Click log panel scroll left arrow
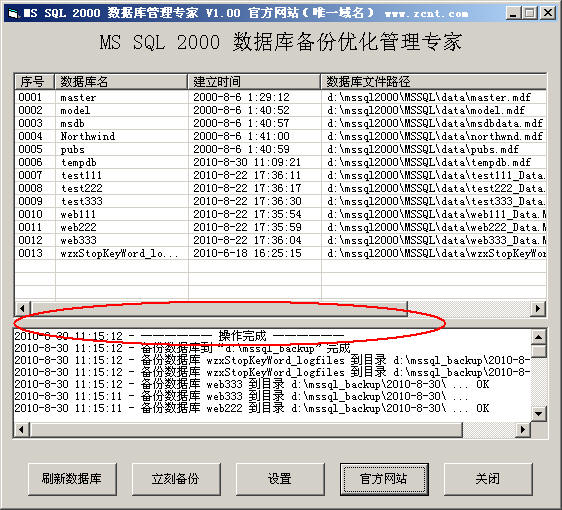Image resolution: width=562 pixels, height=510 pixels. [x=22, y=429]
